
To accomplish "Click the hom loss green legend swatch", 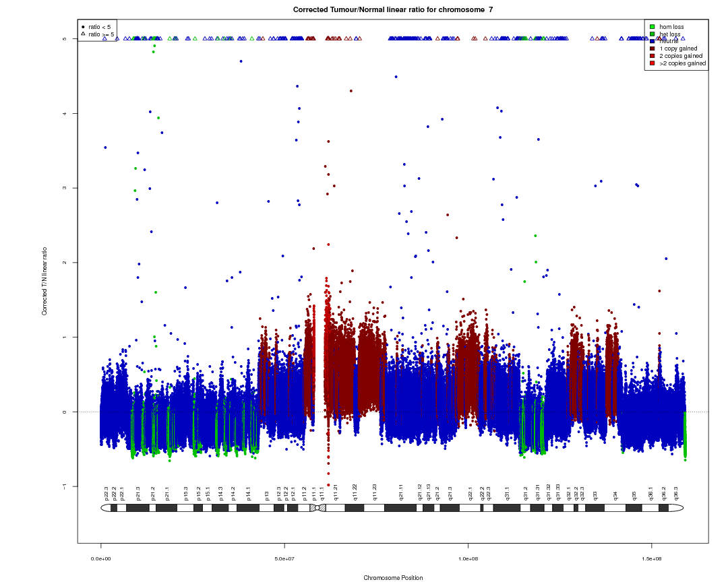I will (x=653, y=27).
